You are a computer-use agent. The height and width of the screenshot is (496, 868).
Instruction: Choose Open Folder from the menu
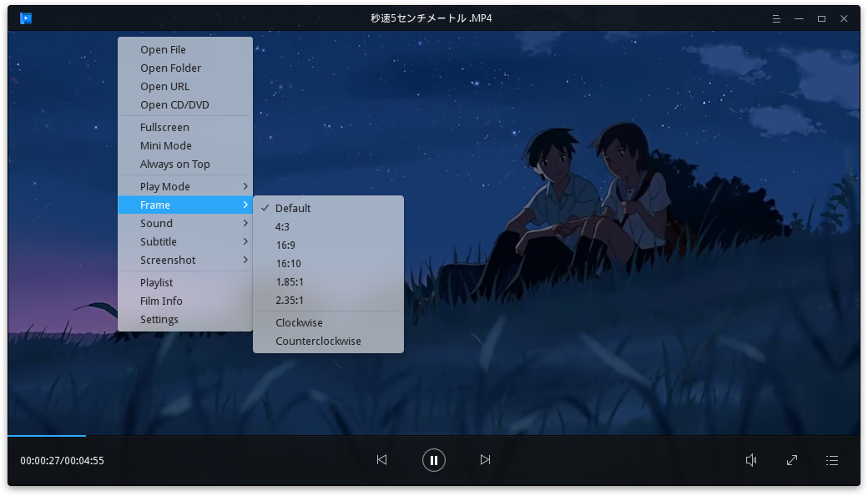[185, 68]
